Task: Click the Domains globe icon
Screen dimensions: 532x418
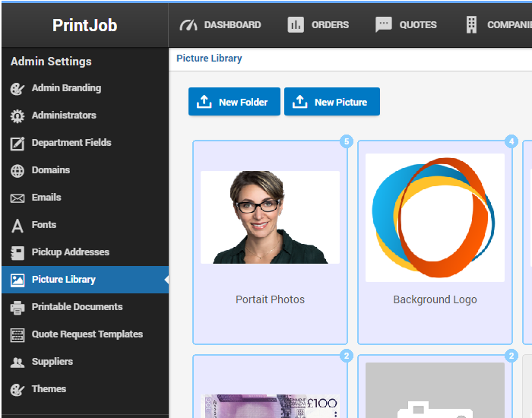Action: pos(17,171)
